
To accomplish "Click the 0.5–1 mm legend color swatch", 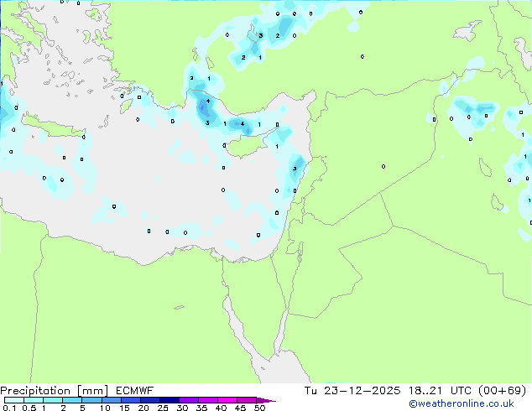I will tap(34, 400).
